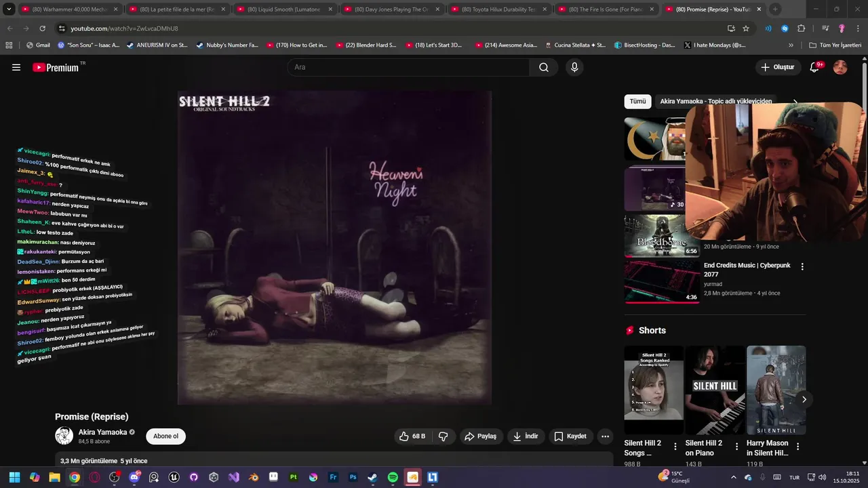This screenshot has height=488, width=868.
Task: Click the address bar URL
Action: click(x=124, y=28)
